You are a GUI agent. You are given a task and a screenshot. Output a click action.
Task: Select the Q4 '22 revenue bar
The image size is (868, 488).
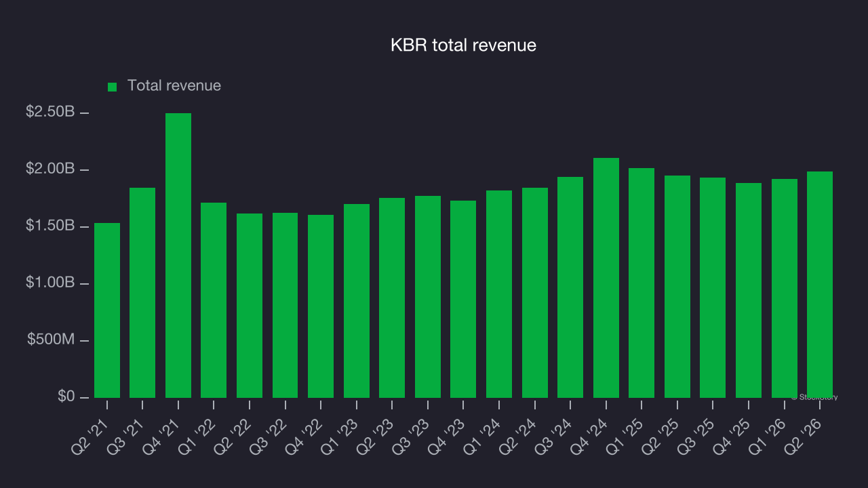321,306
